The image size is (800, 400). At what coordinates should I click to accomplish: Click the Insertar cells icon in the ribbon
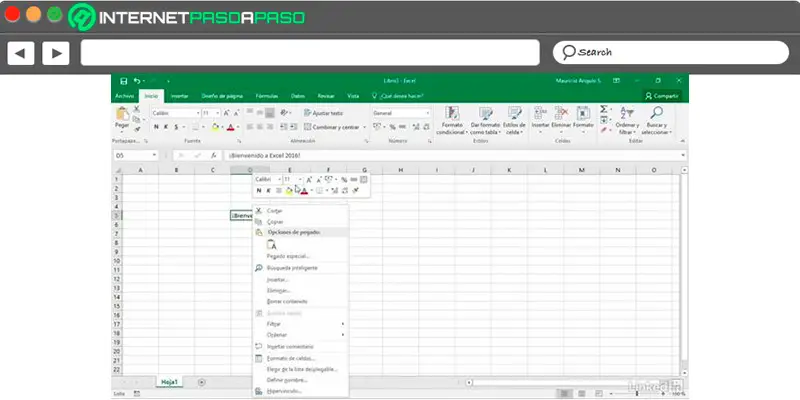click(x=541, y=113)
